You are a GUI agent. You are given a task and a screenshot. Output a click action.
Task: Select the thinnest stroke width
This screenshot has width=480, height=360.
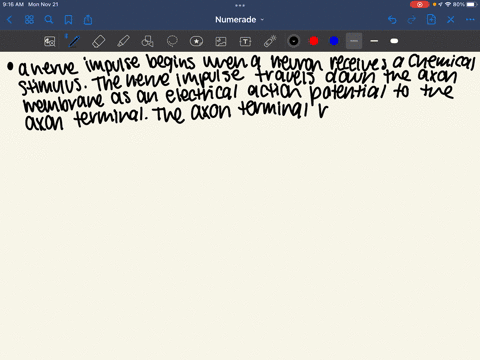tap(354, 41)
